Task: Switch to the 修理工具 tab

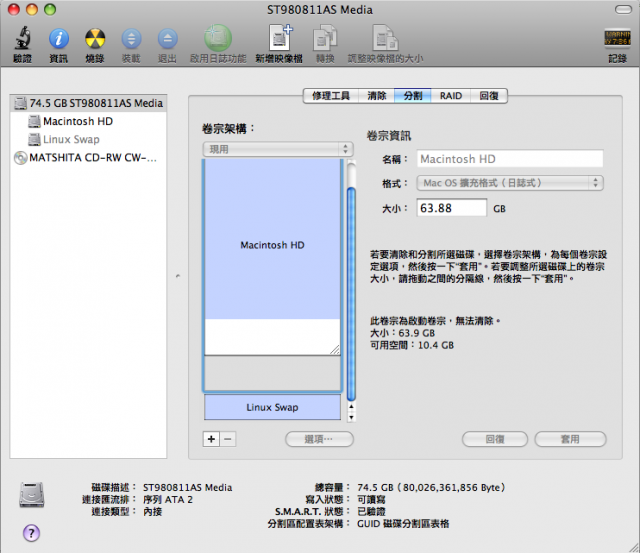Action: [x=330, y=96]
